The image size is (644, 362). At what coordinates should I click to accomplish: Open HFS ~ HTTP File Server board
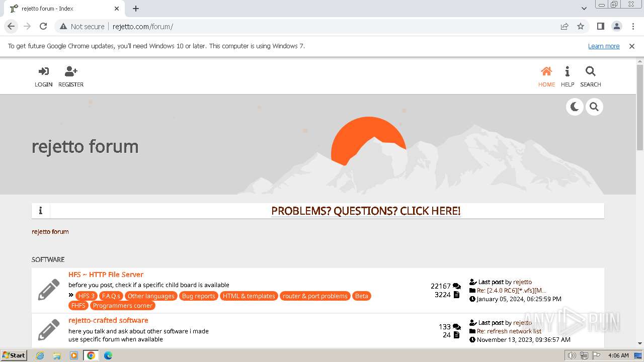[x=106, y=275]
